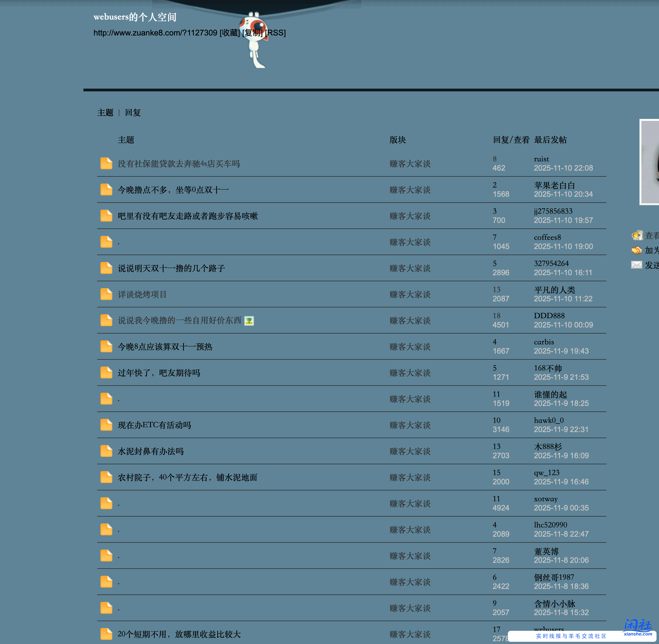The image size is (659, 644).
Task: Click the profile URL http://www.zuanke8.com/?1127309
Action: pos(155,33)
